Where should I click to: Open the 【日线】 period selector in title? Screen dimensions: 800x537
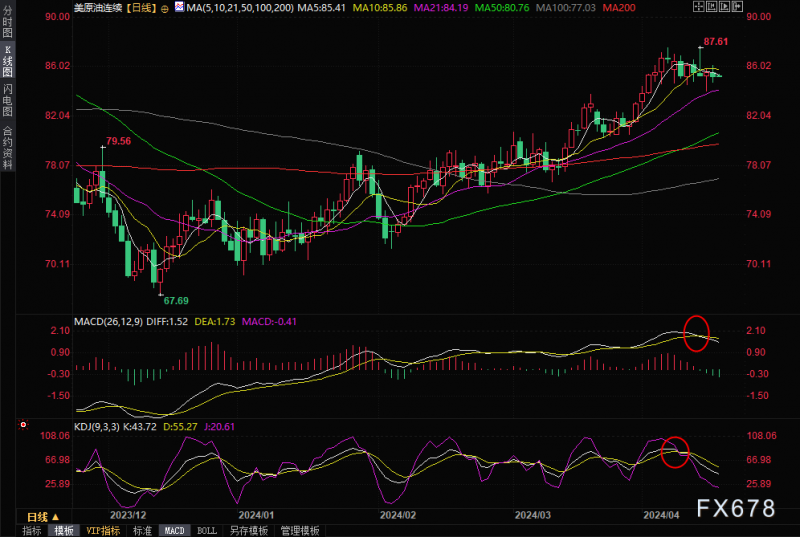(x=141, y=8)
